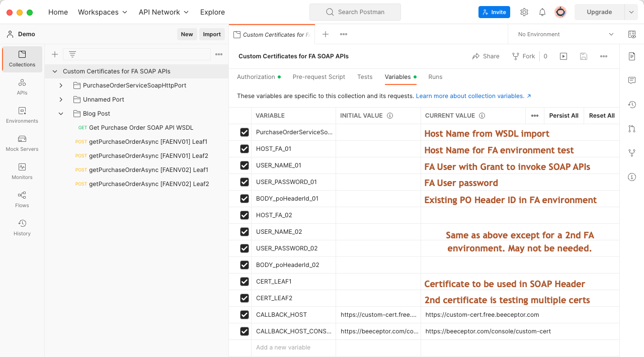Image resolution: width=644 pixels, height=357 pixels.
Task: Click the Persist All button
Action: 563,116
